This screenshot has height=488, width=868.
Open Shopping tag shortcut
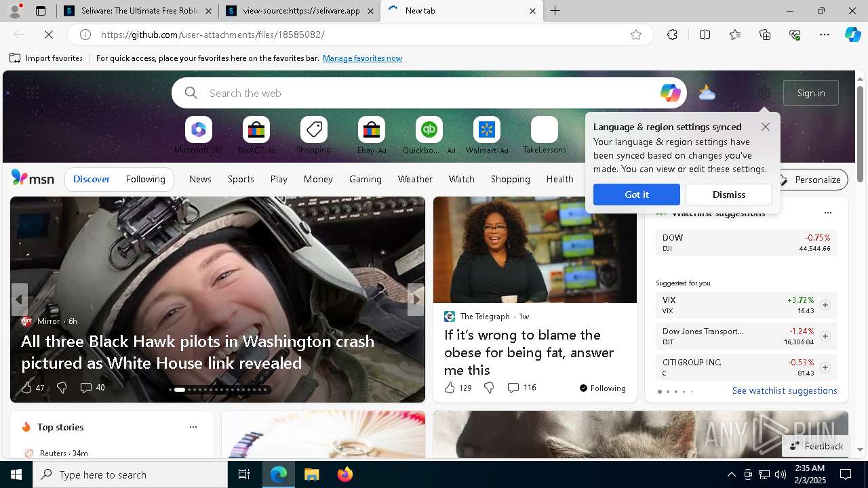pyautogui.click(x=313, y=135)
